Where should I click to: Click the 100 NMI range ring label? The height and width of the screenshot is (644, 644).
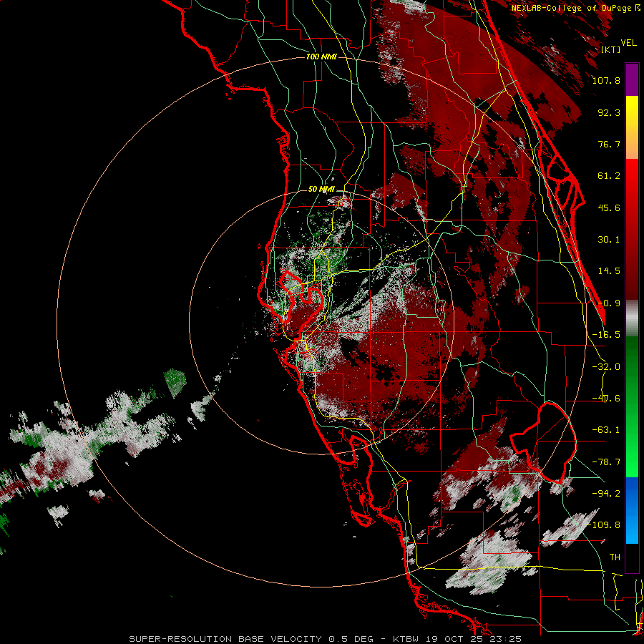point(321,57)
